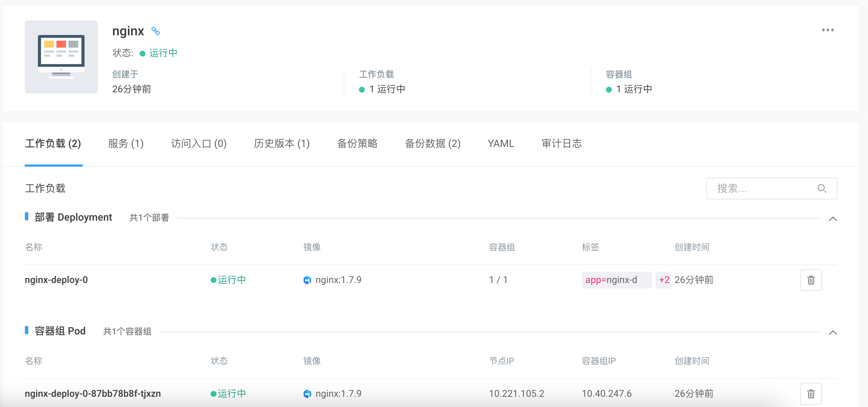This screenshot has width=868, height=407.
Task: Go to the 历史版本 (1) tab
Action: pos(282,144)
